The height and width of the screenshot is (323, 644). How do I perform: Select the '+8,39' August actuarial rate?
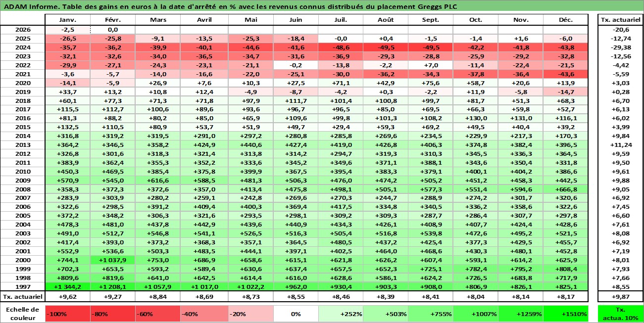(x=386, y=297)
